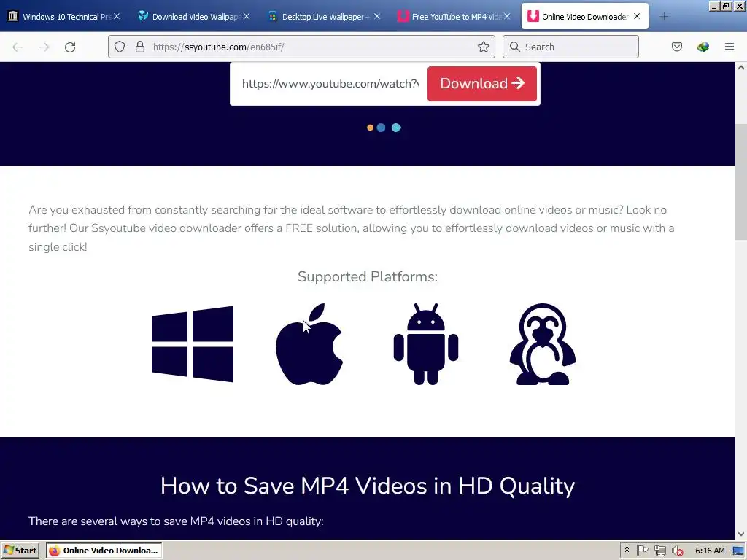Viewport: 747px width, 560px height.
Task: Click the browser Search box
Action: (570, 47)
